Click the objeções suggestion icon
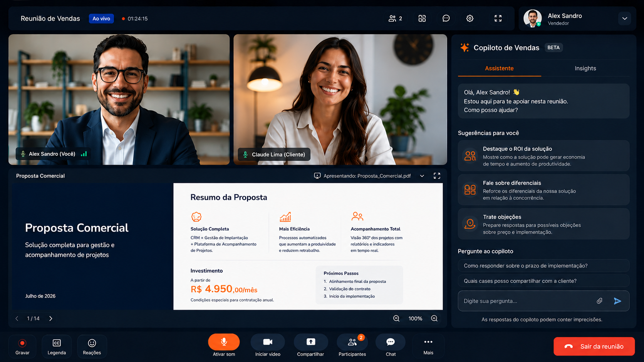644x362 pixels. (470, 224)
